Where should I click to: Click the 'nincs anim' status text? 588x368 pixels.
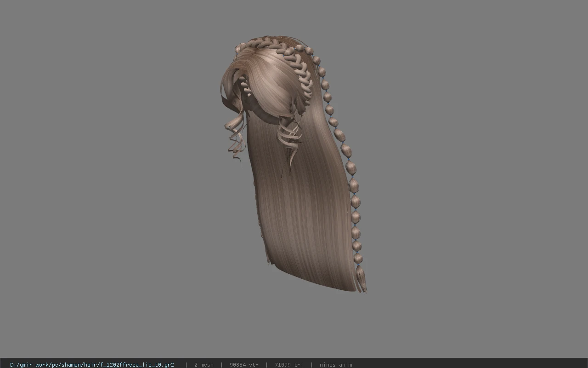point(336,365)
